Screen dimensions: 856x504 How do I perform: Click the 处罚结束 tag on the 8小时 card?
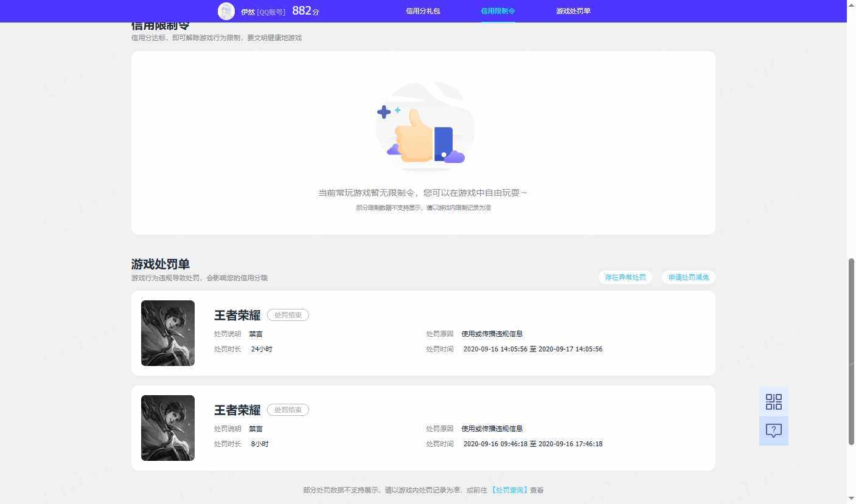(288, 410)
